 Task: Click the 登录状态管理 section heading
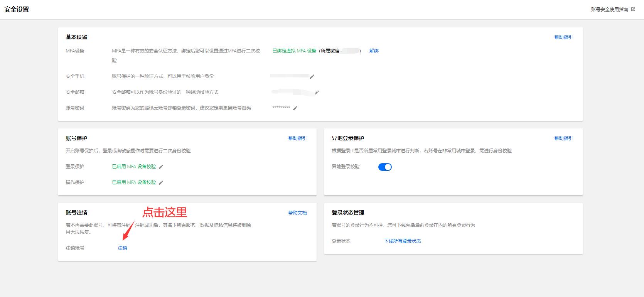coord(348,213)
